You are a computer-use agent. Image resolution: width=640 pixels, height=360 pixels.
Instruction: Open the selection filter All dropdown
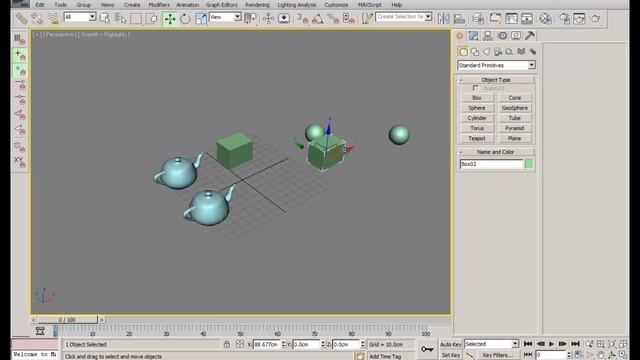click(80, 17)
